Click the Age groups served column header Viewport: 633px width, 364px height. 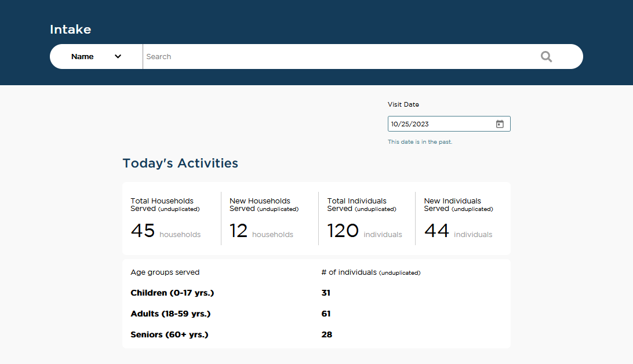point(165,272)
